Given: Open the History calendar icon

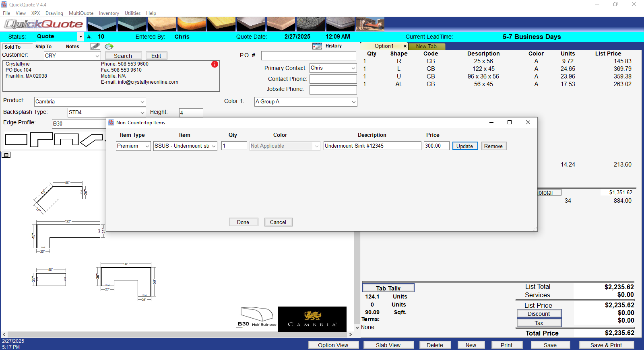Looking at the screenshot, I should 317,46.
